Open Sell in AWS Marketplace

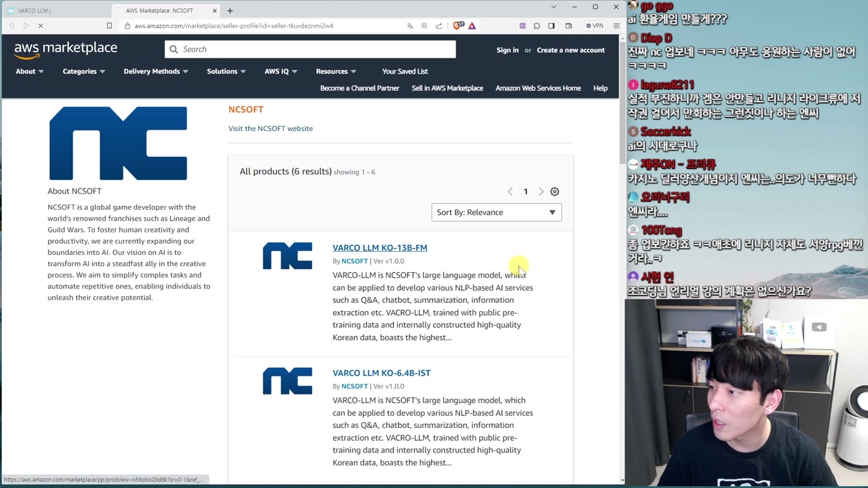tap(447, 88)
